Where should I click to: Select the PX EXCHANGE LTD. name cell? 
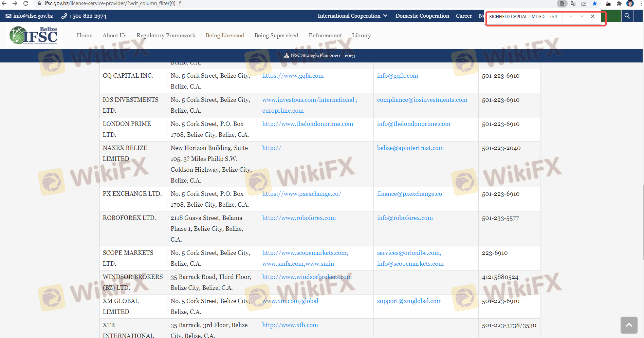[133, 199]
